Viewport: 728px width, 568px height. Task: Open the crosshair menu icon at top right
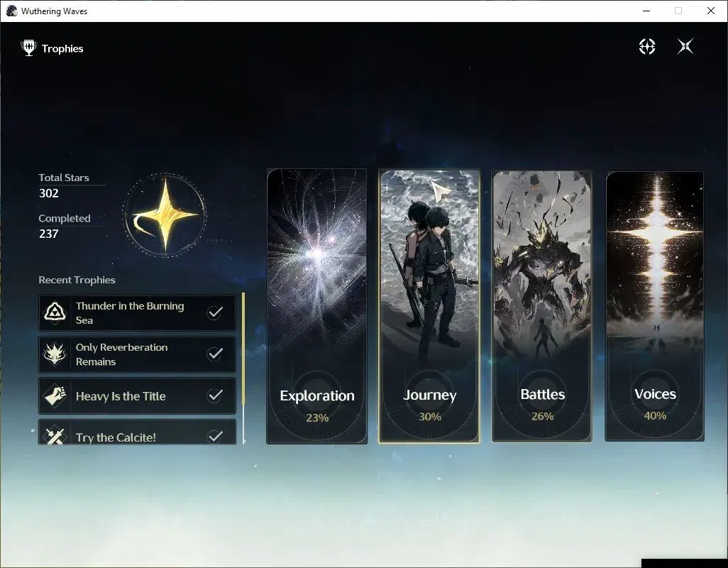coord(646,46)
